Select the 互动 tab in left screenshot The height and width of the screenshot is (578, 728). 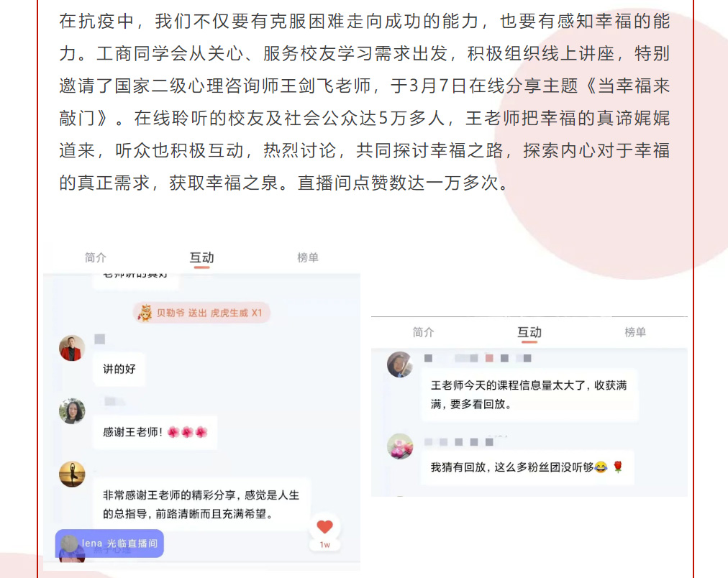(201, 257)
